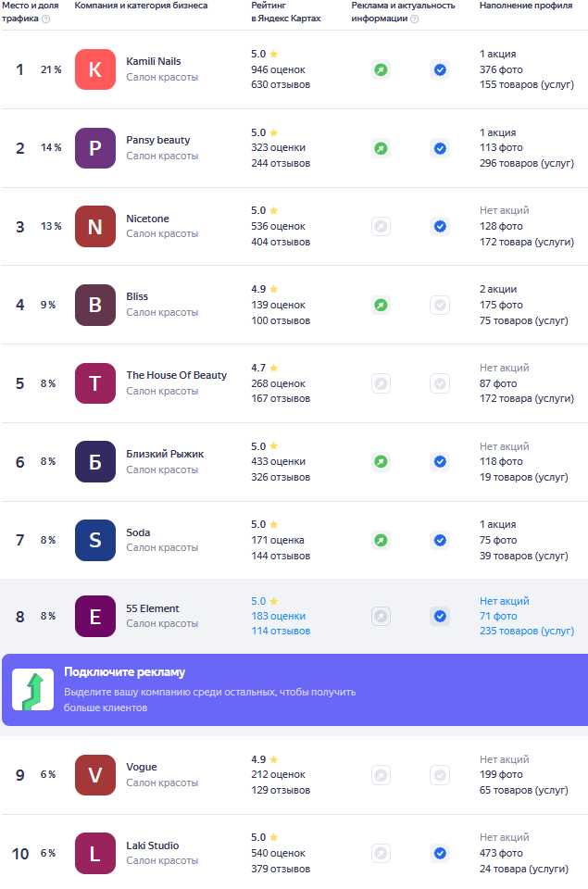Click the gray ad icon for Vogue
Viewport: 588px width, 889px height.
(381, 775)
